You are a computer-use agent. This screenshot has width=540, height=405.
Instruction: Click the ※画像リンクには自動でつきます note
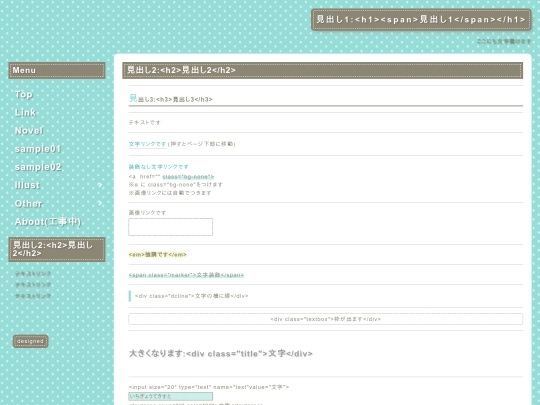[x=170, y=193]
